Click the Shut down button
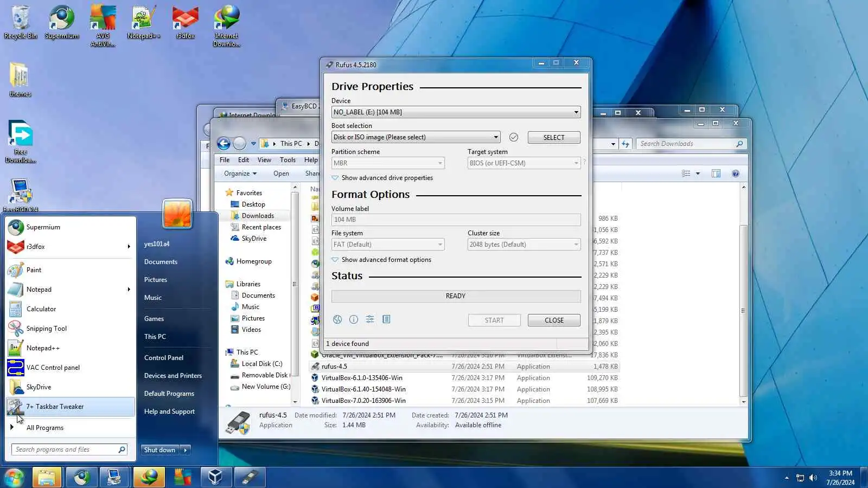 (x=159, y=450)
